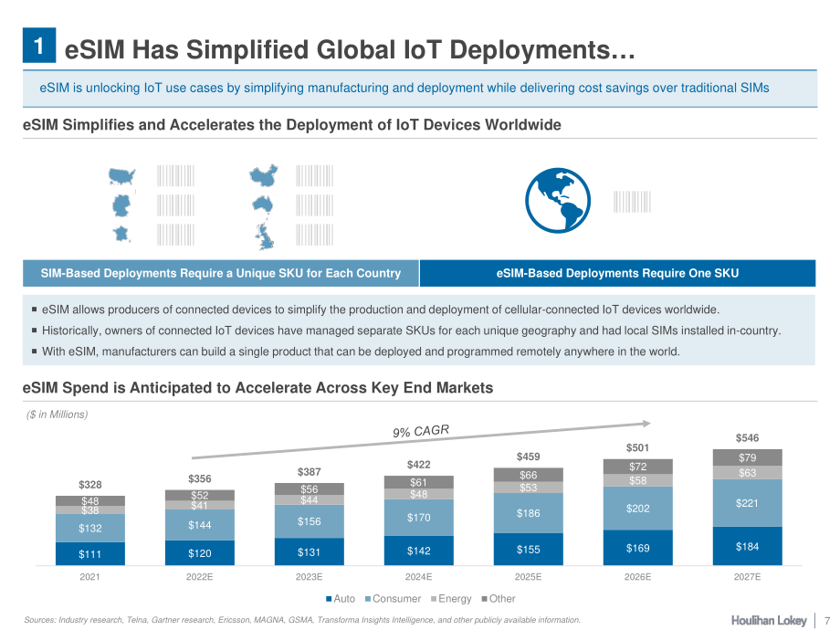Click the $387 total label above 2023E

(x=310, y=472)
